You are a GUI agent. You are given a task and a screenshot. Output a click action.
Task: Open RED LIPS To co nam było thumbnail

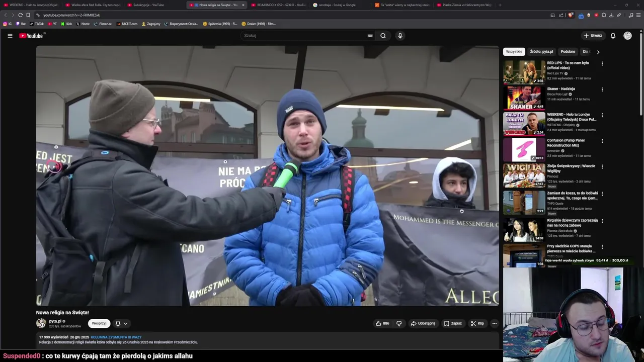524,72
